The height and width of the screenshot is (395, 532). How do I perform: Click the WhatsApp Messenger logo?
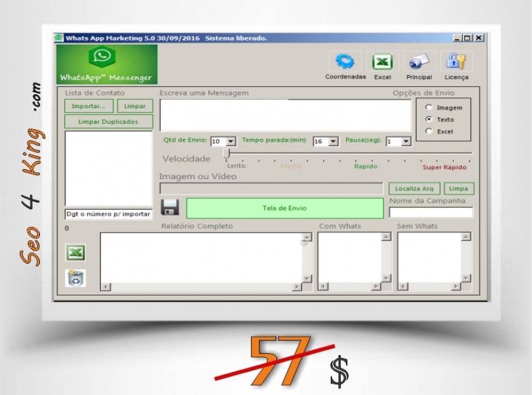point(107,64)
